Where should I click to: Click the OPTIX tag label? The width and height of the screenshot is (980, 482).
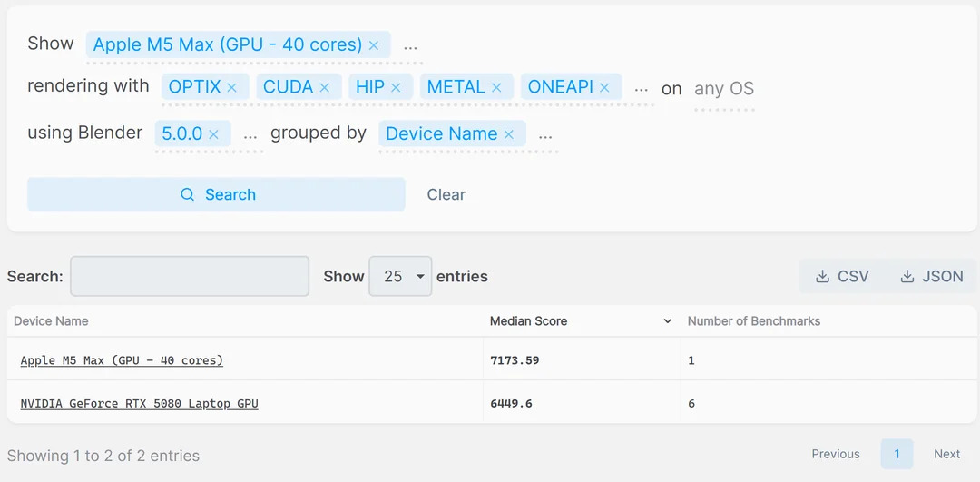pyautogui.click(x=194, y=87)
